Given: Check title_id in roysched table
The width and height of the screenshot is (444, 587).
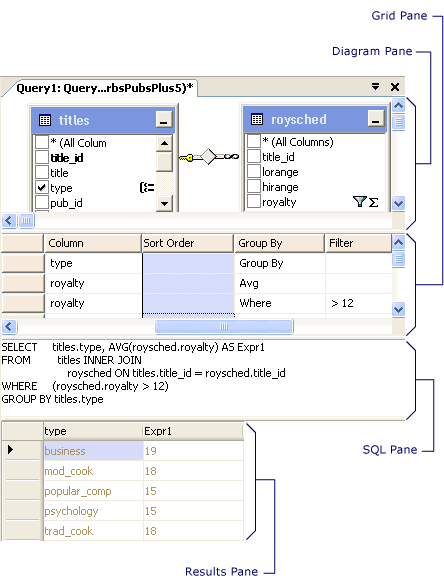Looking at the screenshot, I should (x=253, y=156).
